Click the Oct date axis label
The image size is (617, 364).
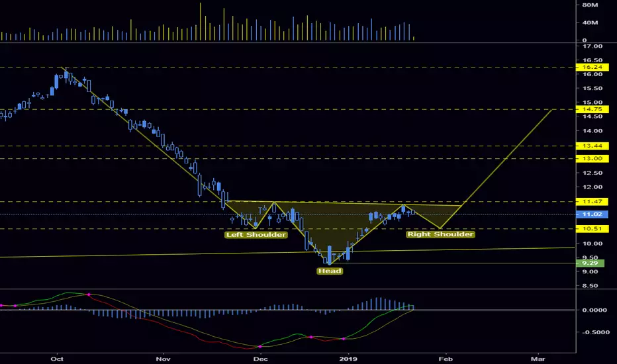[x=58, y=359]
